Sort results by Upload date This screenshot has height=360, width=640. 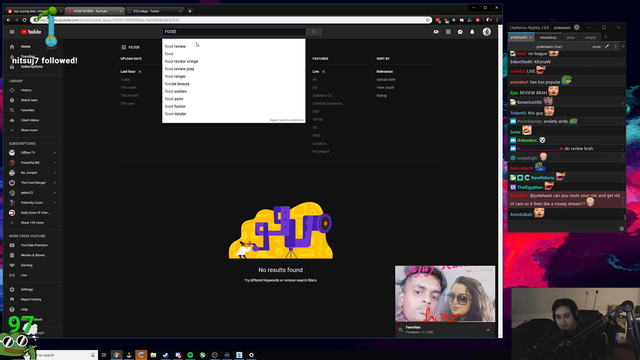(x=386, y=80)
